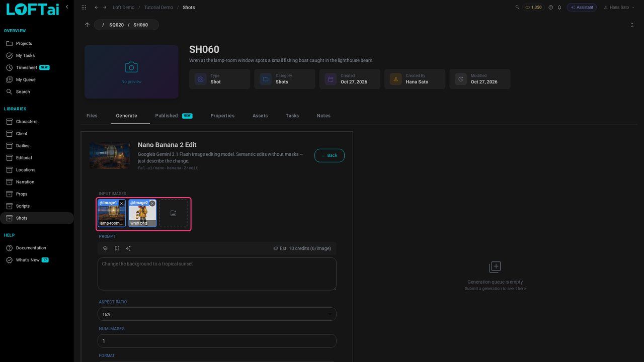Open Loft Demo breadcrumb
Image resolution: width=644 pixels, height=362 pixels.
pos(123,8)
